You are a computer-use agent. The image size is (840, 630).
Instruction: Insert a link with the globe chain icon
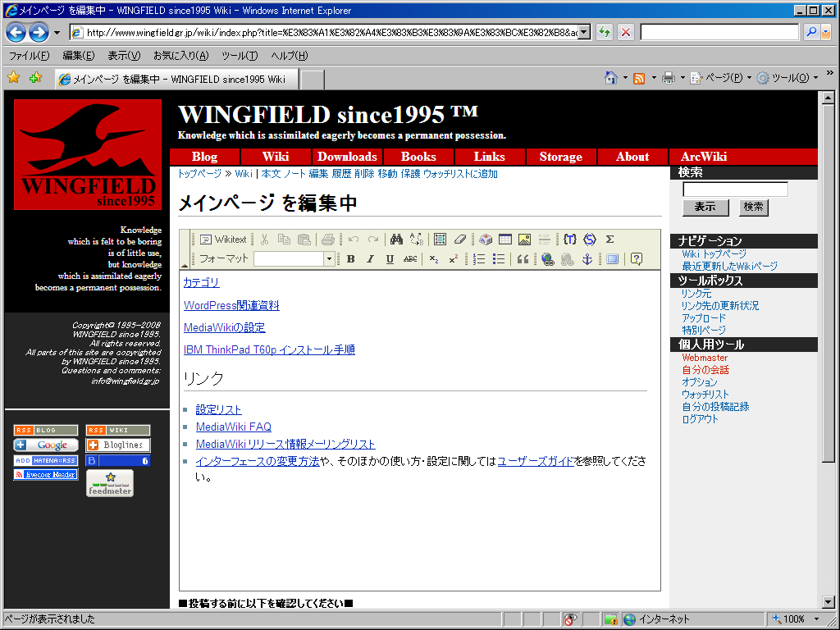[x=547, y=259]
